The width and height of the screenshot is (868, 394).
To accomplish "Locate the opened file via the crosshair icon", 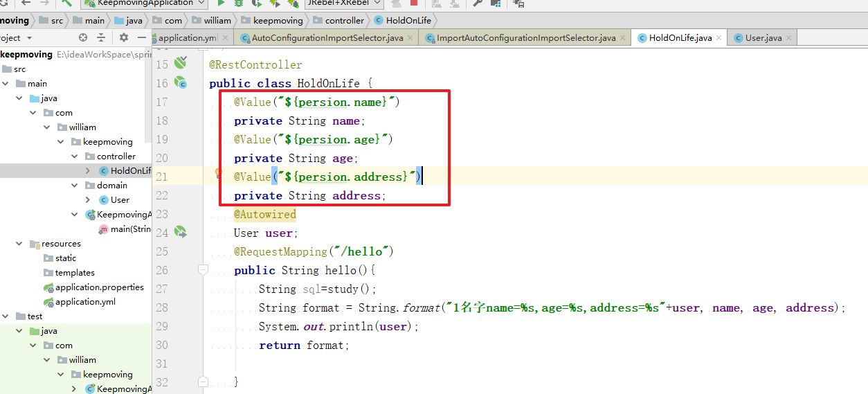I will (x=83, y=37).
